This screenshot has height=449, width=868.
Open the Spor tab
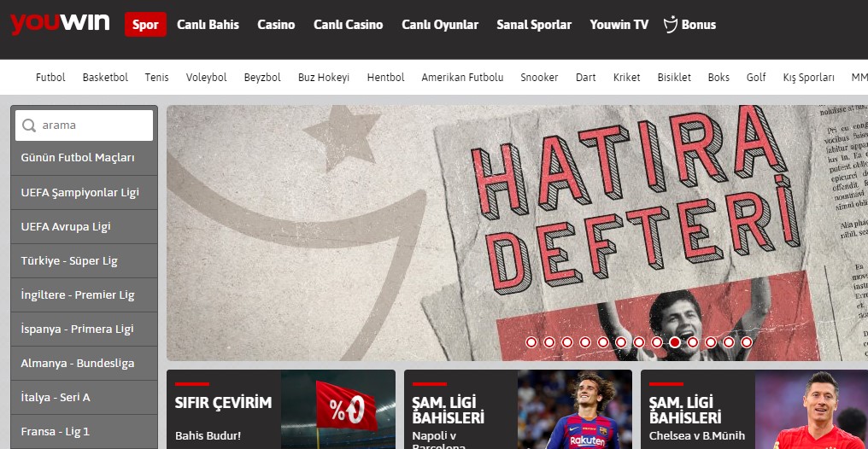pos(145,25)
